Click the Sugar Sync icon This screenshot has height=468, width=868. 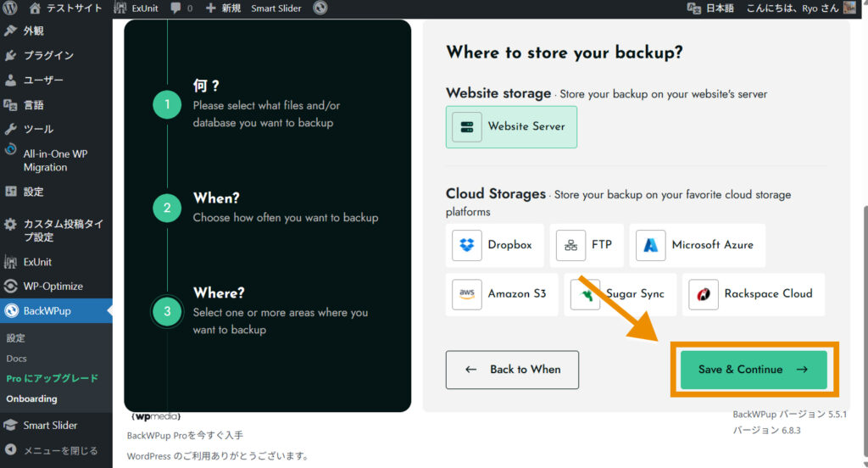click(585, 294)
